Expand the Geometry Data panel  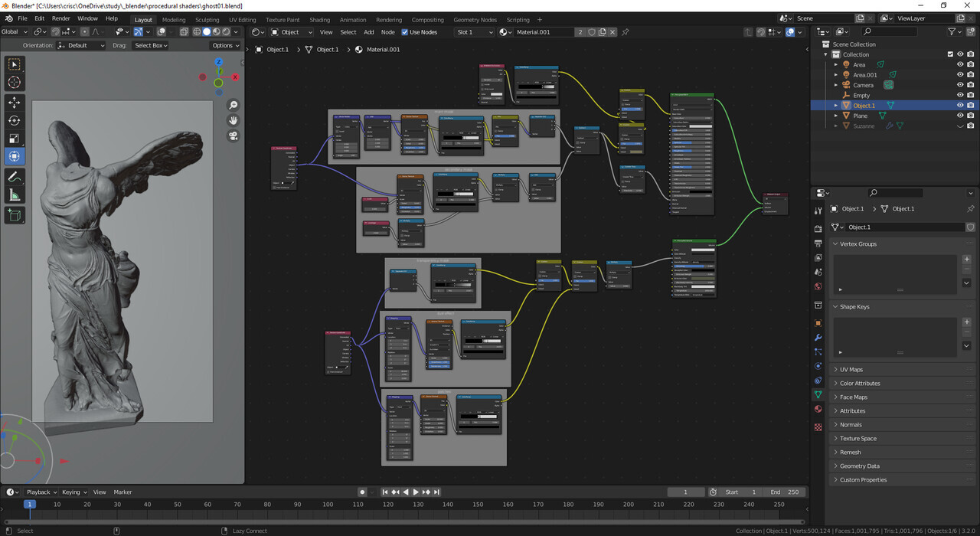coord(903,466)
